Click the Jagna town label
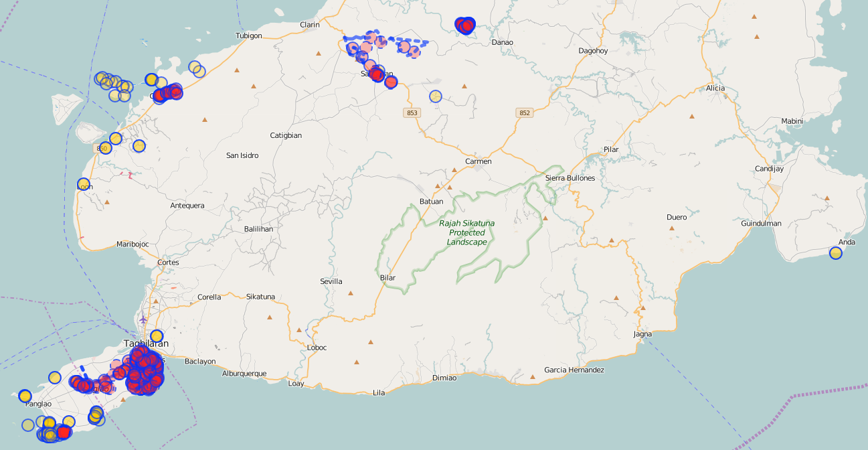The image size is (868, 450). (642, 333)
